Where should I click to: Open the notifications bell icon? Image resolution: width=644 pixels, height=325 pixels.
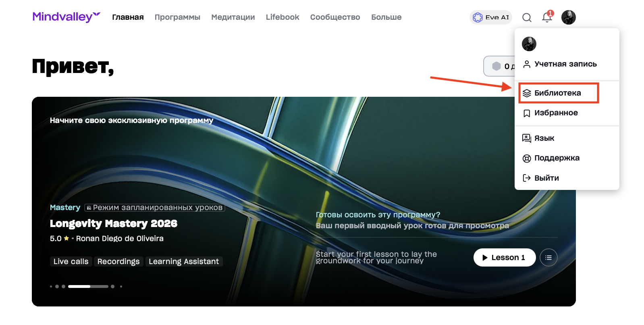547,17
